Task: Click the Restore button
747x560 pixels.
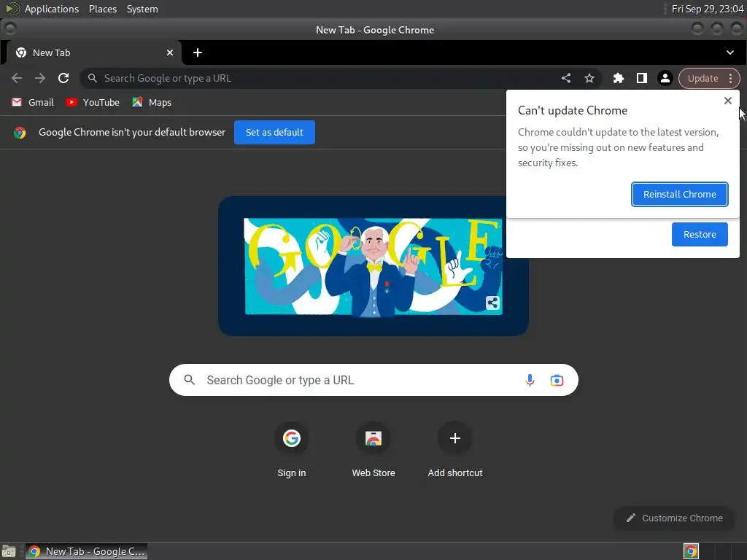Action: point(700,234)
